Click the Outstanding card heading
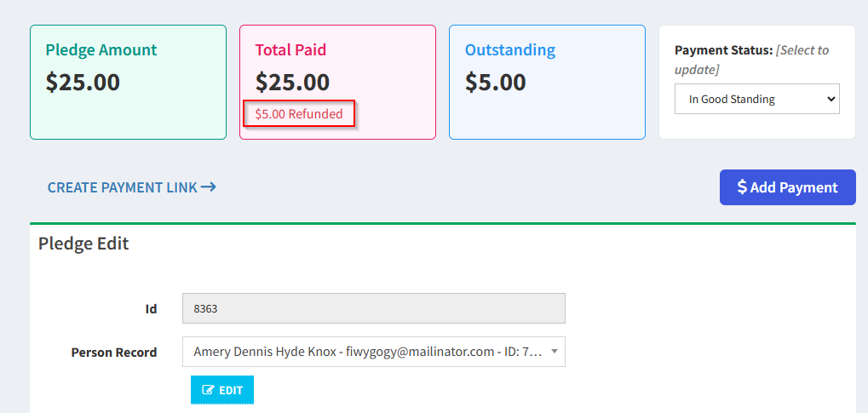Image resolution: width=868 pixels, height=413 pixels. (509, 50)
